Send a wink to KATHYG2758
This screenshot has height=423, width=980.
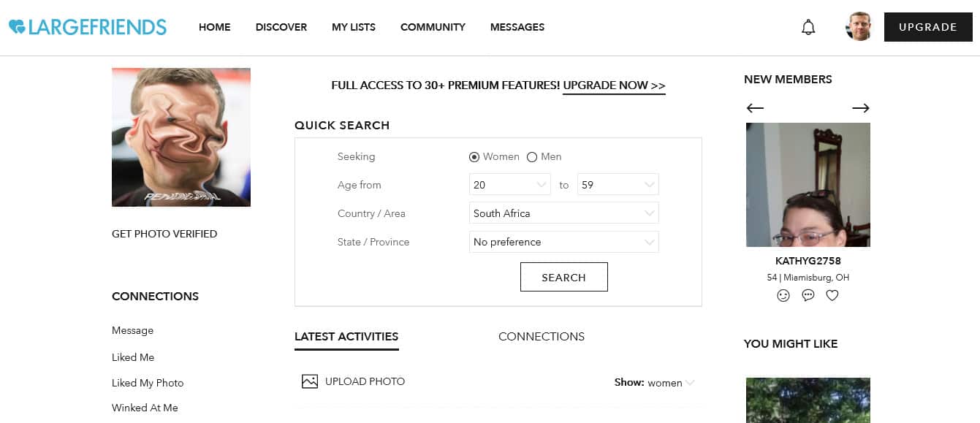pos(783,295)
